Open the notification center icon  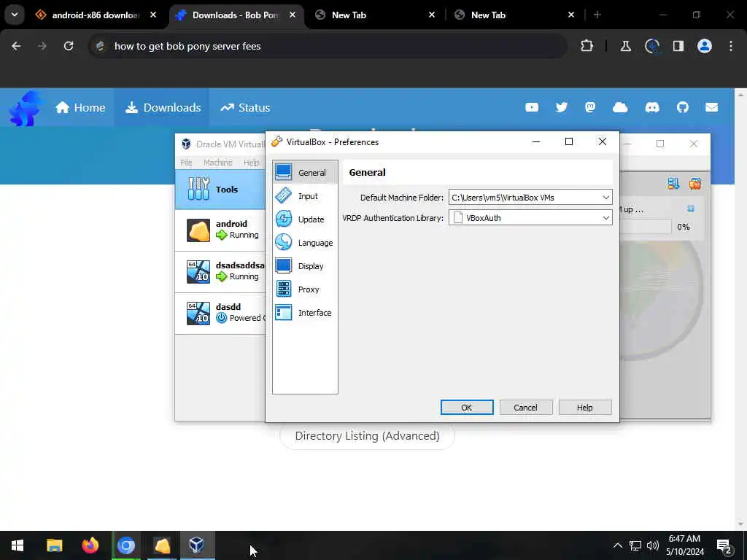pyautogui.click(x=724, y=546)
